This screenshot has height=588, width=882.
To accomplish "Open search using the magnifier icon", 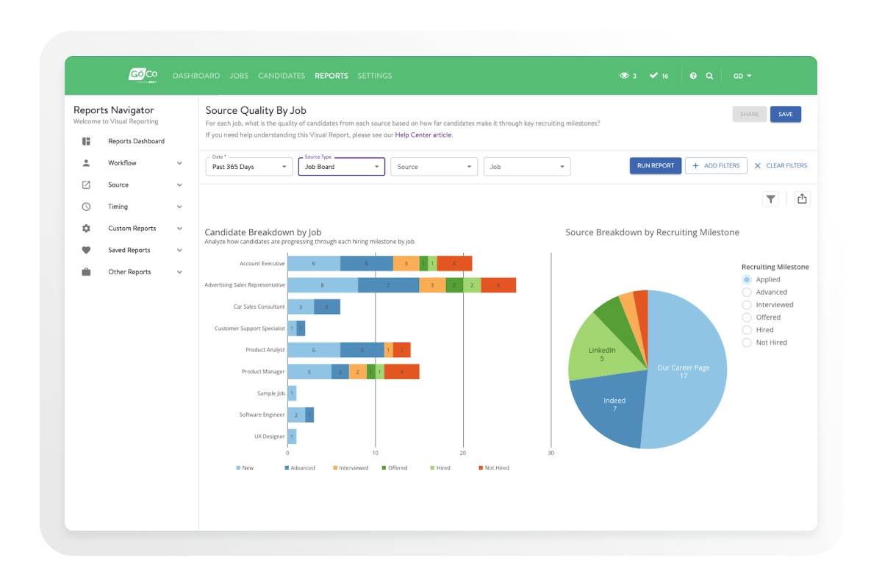I will pos(709,76).
